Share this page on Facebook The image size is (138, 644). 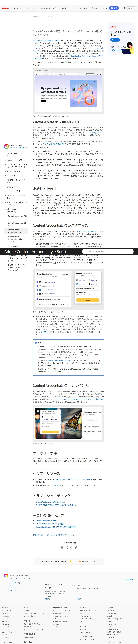click(x=62, y=548)
